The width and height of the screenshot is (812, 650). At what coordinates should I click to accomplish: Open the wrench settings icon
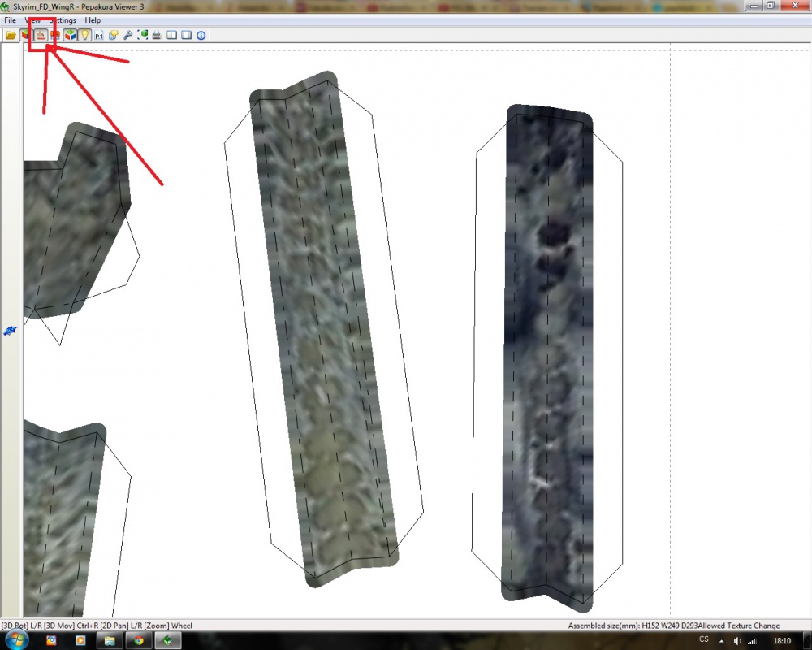(x=127, y=35)
